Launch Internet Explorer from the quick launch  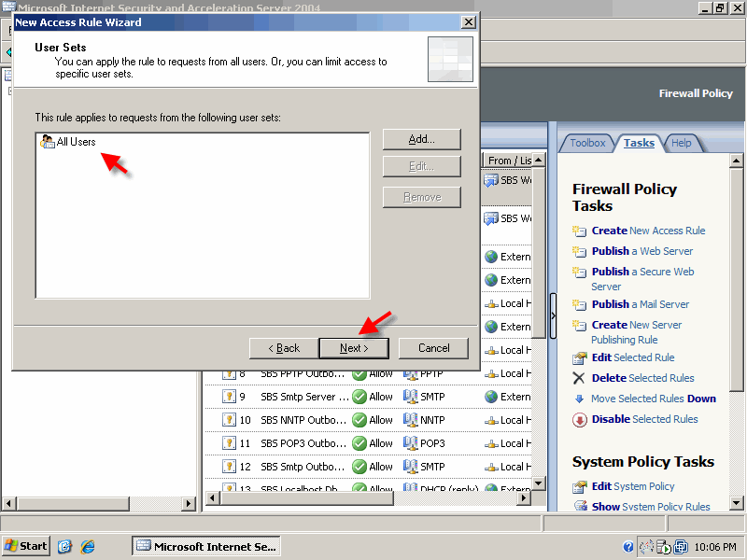pos(88,546)
